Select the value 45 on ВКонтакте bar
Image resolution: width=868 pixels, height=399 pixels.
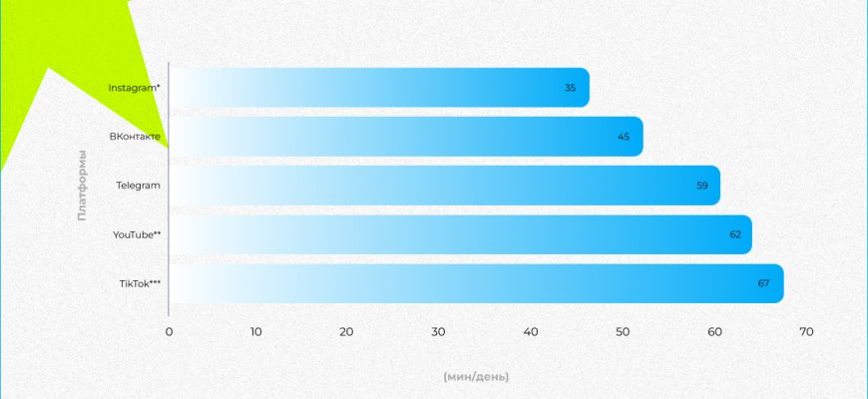[x=624, y=137]
